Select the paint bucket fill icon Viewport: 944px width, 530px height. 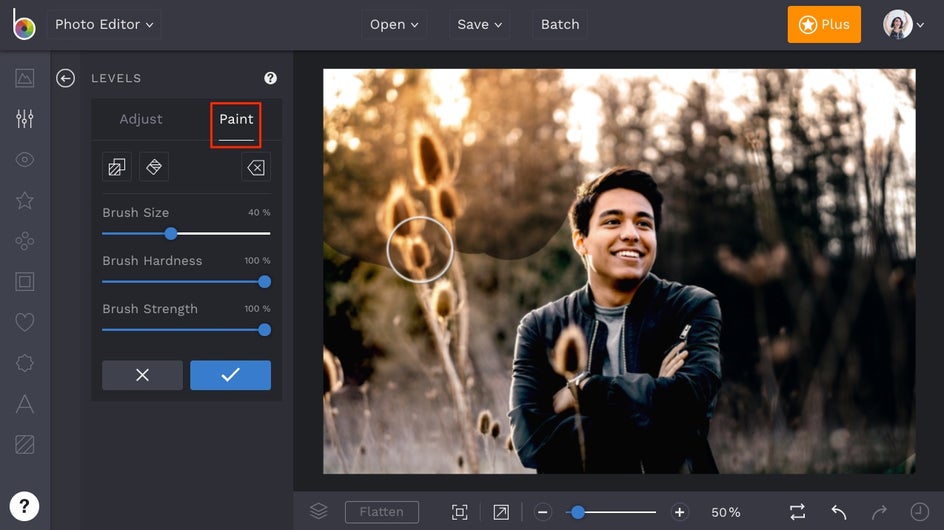tap(154, 167)
